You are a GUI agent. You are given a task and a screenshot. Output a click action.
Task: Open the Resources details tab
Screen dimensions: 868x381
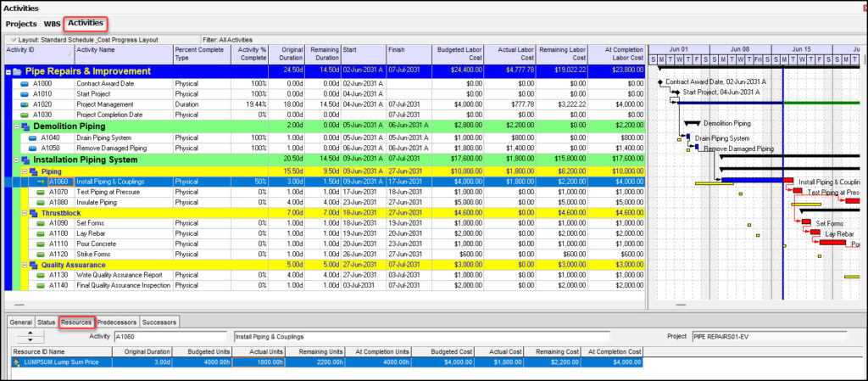75,322
